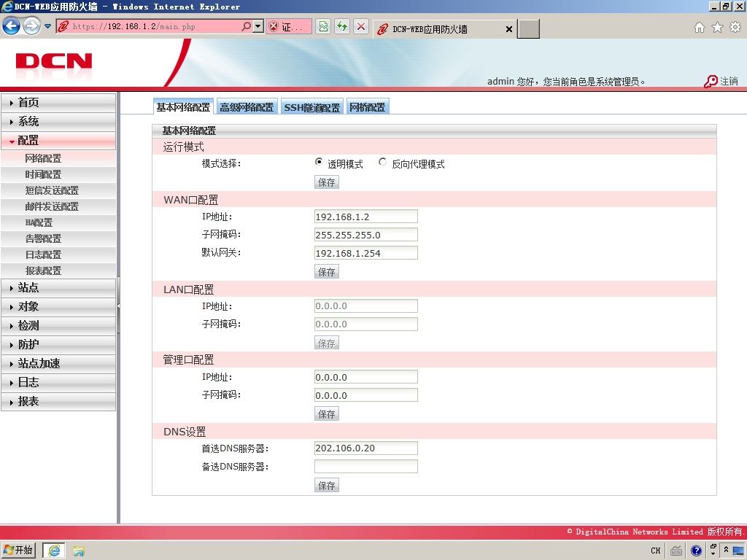Click the 注销 logout key icon
The height and width of the screenshot is (560, 747).
[x=711, y=82]
